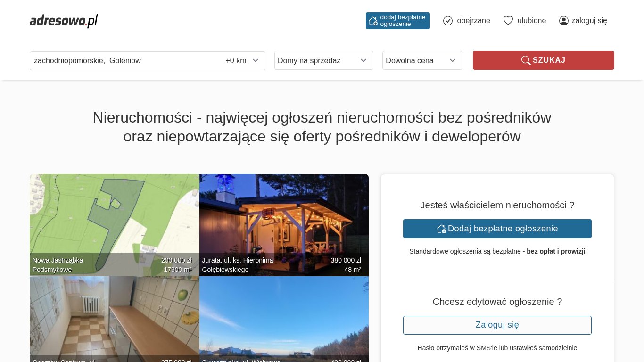
Task: Click the outlined Zaloguj się button
Action: click(x=497, y=325)
